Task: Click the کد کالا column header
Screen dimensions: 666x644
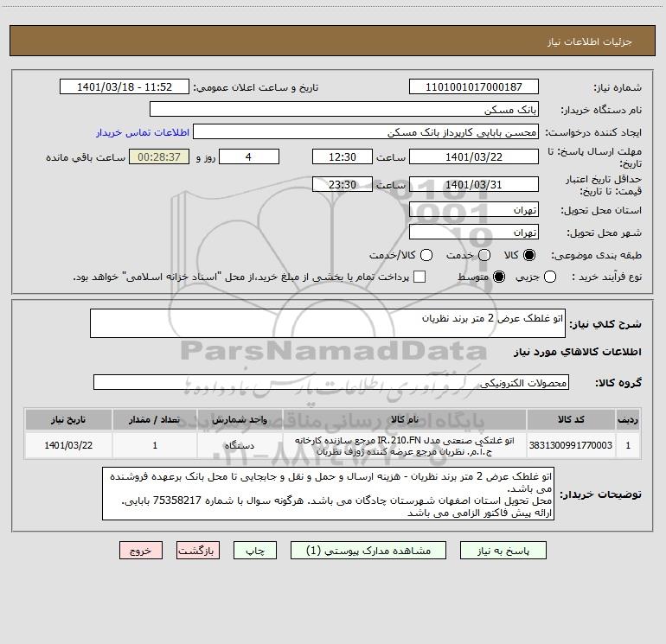Action: click(x=571, y=419)
